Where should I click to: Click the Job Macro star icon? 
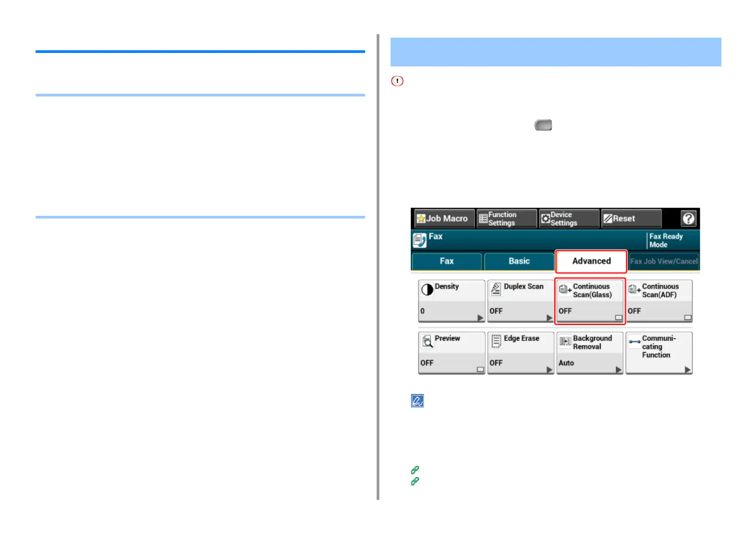(x=421, y=219)
